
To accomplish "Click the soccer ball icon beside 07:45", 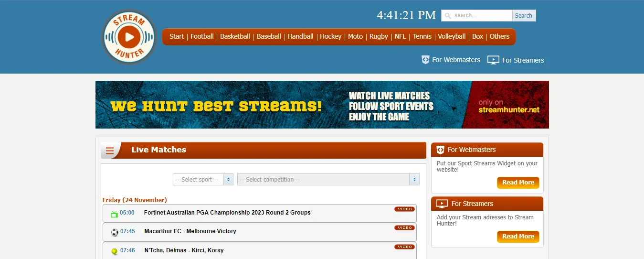I will (115, 232).
